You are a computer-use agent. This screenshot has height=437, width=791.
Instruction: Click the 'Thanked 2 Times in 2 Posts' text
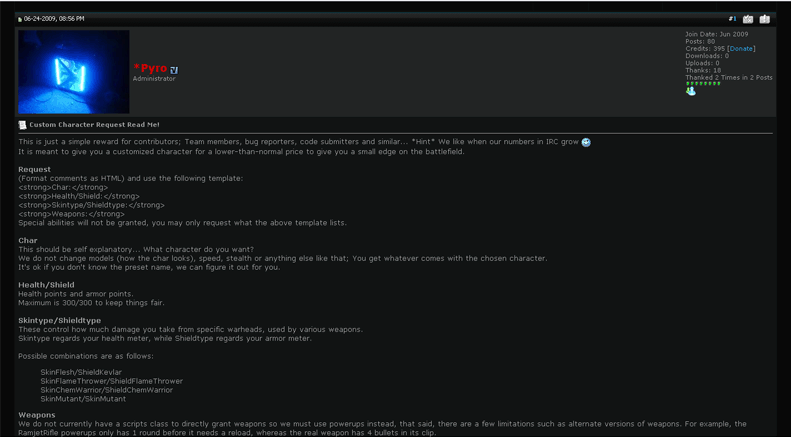tap(728, 77)
